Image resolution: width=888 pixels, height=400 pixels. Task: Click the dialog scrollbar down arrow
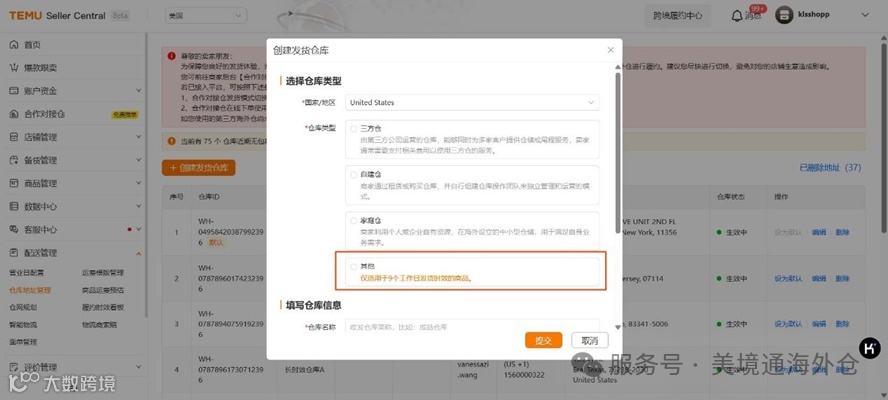pyautogui.click(x=617, y=327)
